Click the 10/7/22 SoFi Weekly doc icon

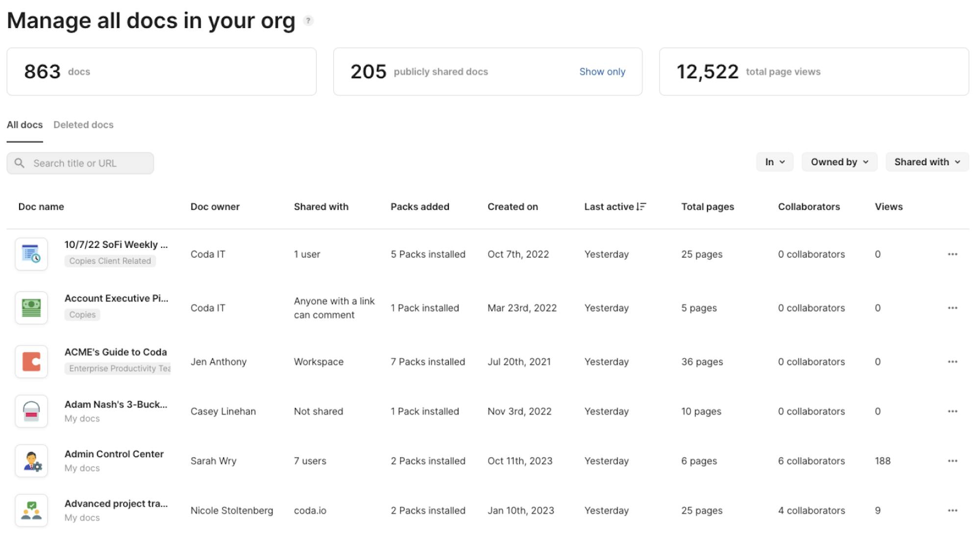click(31, 254)
